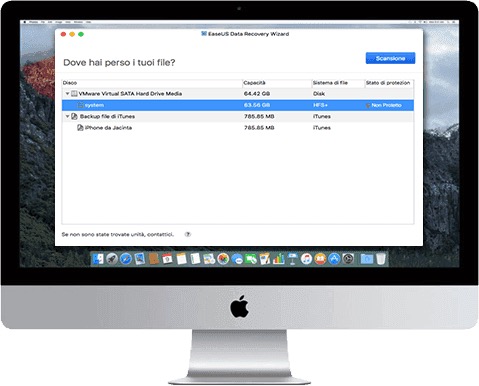The height and width of the screenshot is (386, 479).
Task: Open Mail from the dock
Action: pos(140,259)
